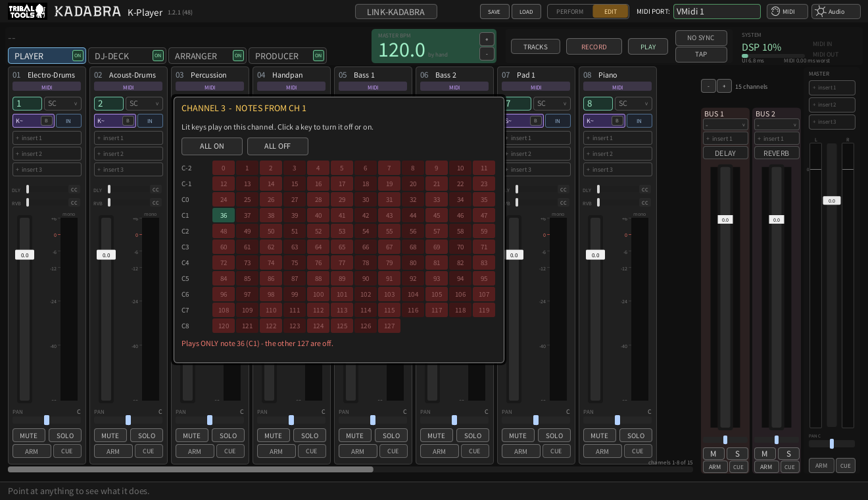Screen dimensions: 868x500
Task: Open the SC dropdown on Piano
Action: point(633,104)
